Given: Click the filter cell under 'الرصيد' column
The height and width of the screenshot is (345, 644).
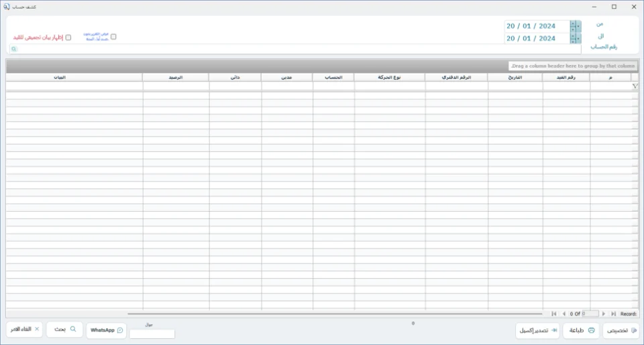Looking at the screenshot, I should tap(176, 86).
